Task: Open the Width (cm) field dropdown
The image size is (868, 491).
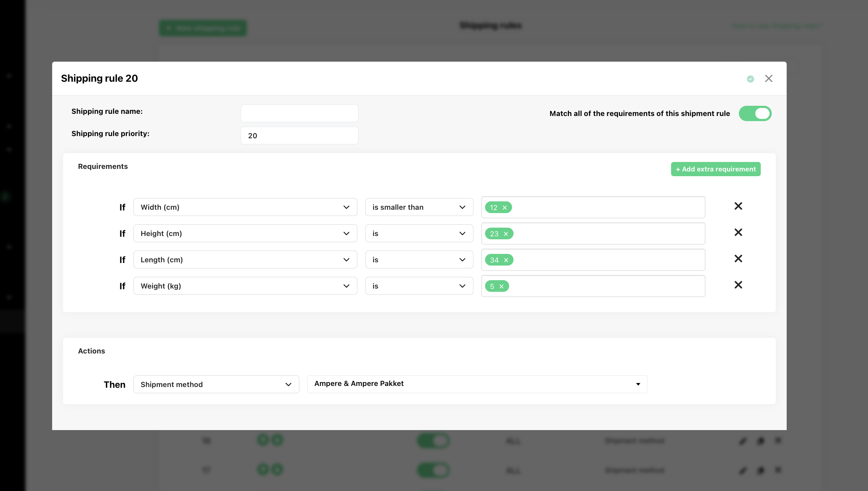Action: point(245,207)
